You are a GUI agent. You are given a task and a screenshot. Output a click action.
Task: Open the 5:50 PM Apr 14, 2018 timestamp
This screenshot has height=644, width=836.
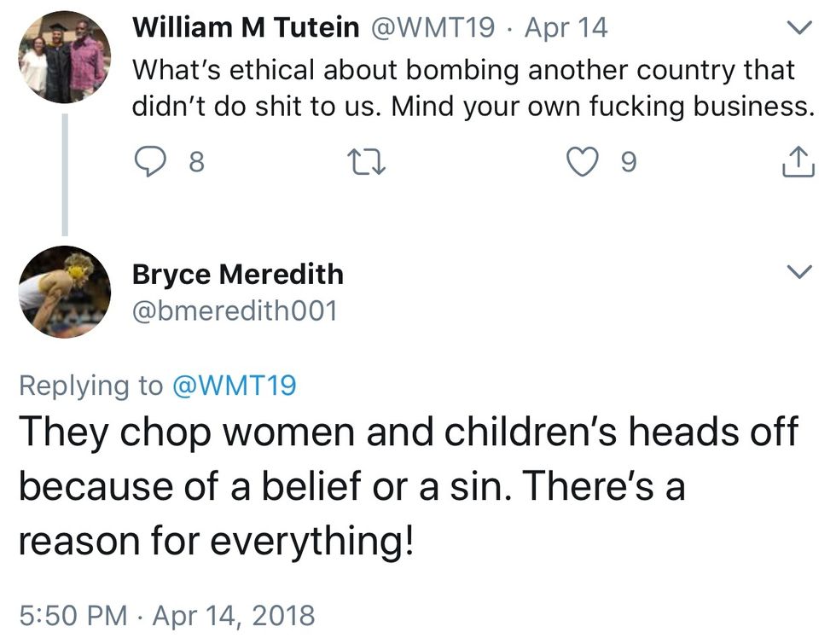pyautogui.click(x=166, y=614)
